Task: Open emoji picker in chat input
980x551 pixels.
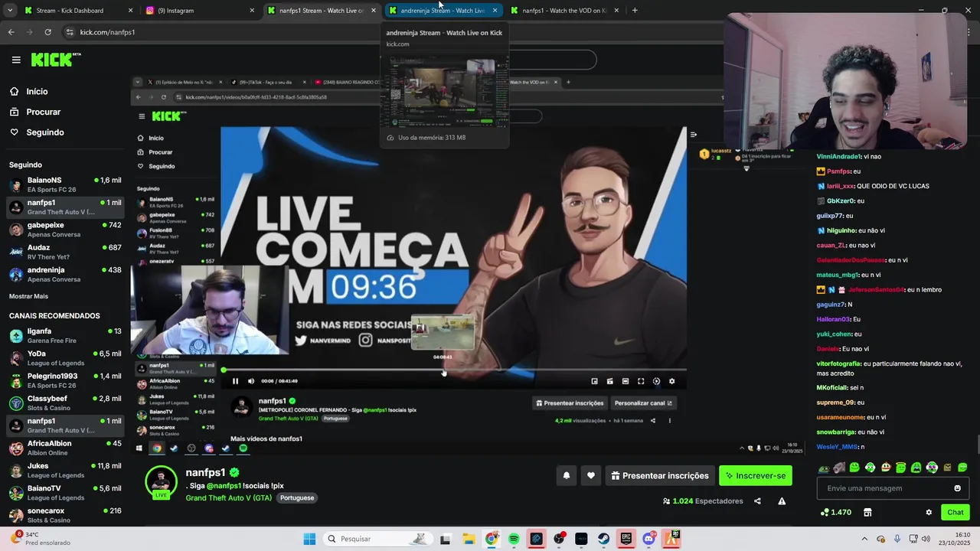Action: [957, 488]
